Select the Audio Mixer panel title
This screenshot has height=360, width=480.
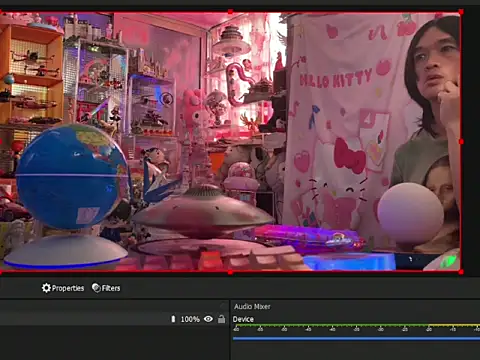click(x=252, y=306)
